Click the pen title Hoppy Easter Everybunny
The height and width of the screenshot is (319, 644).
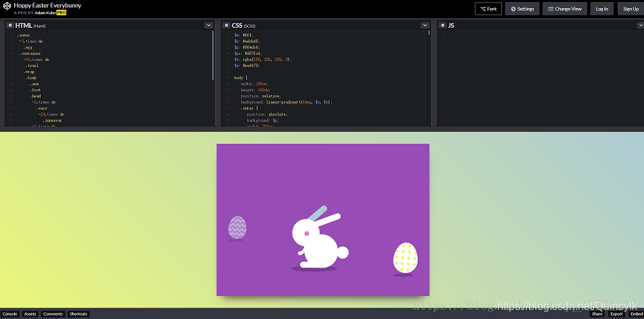[47, 5]
